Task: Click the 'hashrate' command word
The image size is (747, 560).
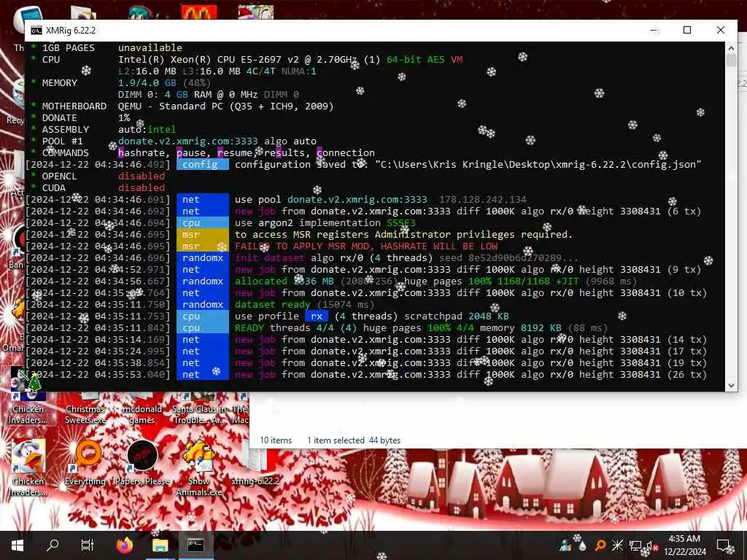Action: (142, 153)
